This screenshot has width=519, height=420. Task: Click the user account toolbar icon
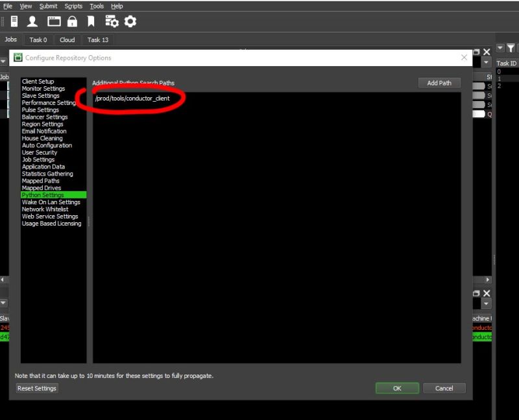32,21
